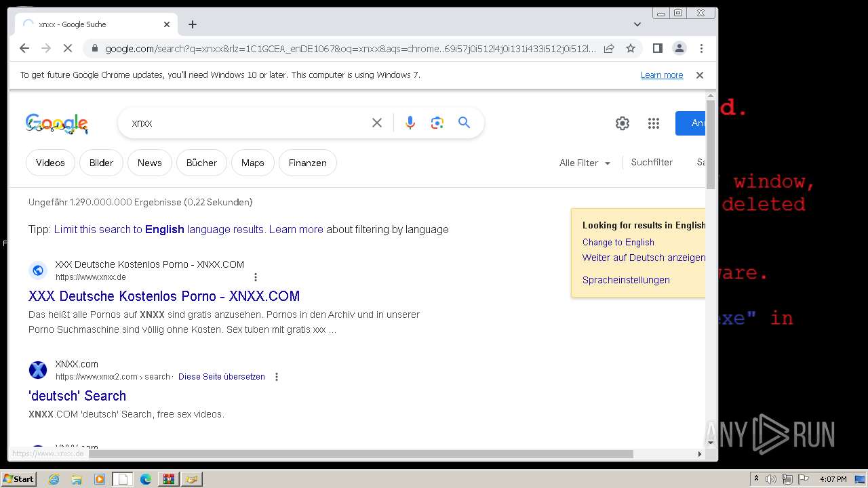
Task: Toggle the Chrome side panel
Action: (657, 48)
